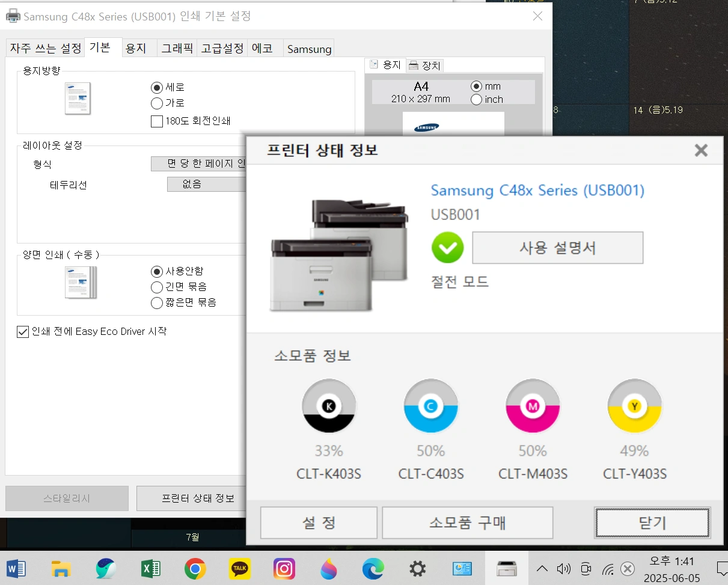Click the duplex printing preview icon

(80, 282)
